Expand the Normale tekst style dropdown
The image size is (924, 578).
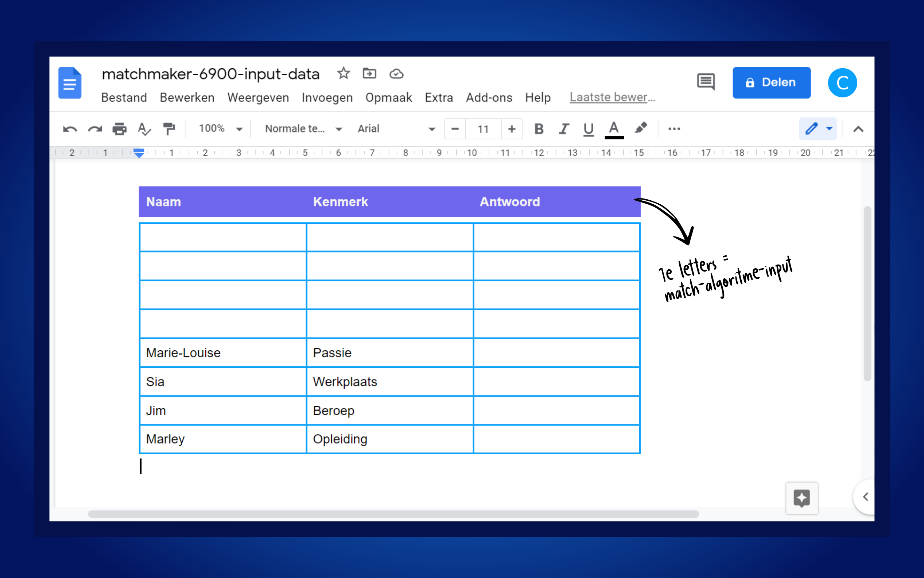click(x=303, y=129)
